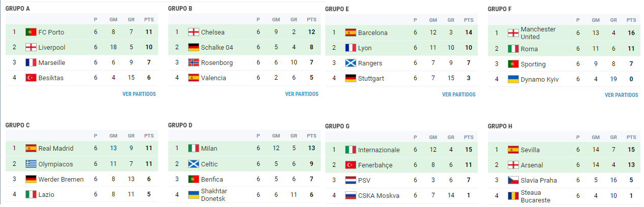Select the Real Madrid team name
The width and height of the screenshot is (644, 207).
click(x=56, y=149)
